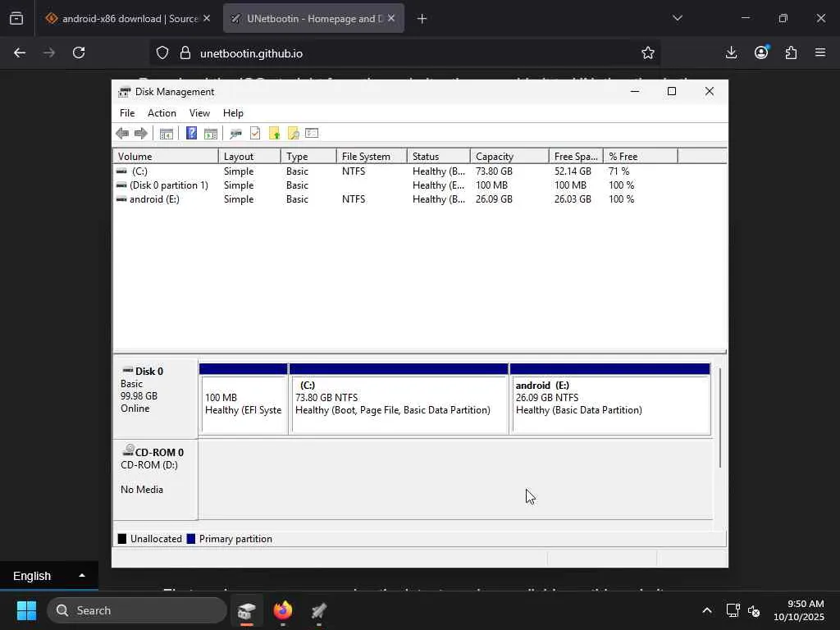Open the Action menu
This screenshot has width=840, height=630.
162,113
